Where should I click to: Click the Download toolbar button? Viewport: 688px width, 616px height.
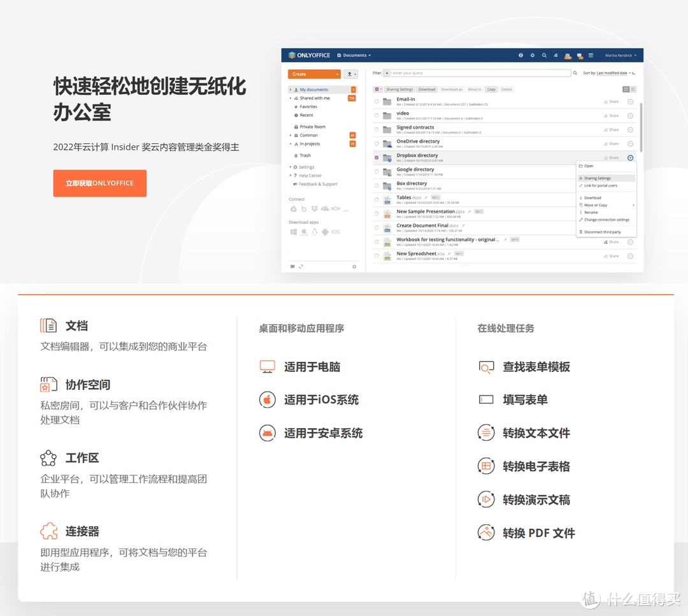tap(426, 90)
